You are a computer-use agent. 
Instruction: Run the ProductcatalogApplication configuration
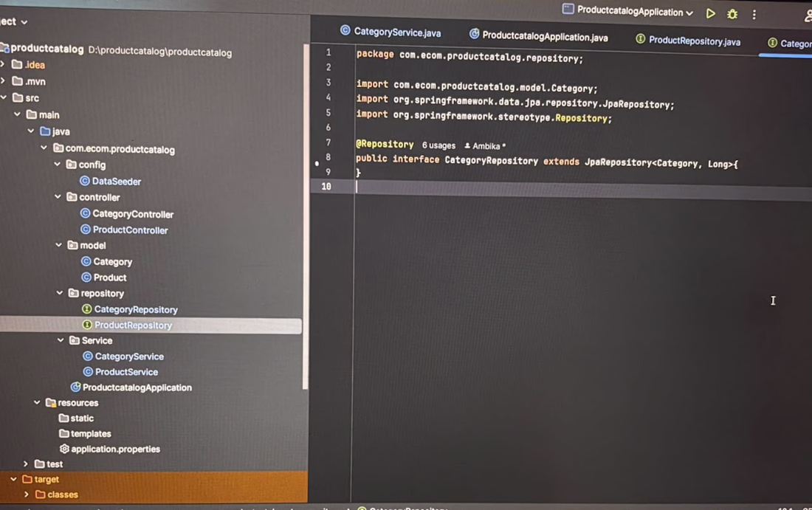(710, 14)
